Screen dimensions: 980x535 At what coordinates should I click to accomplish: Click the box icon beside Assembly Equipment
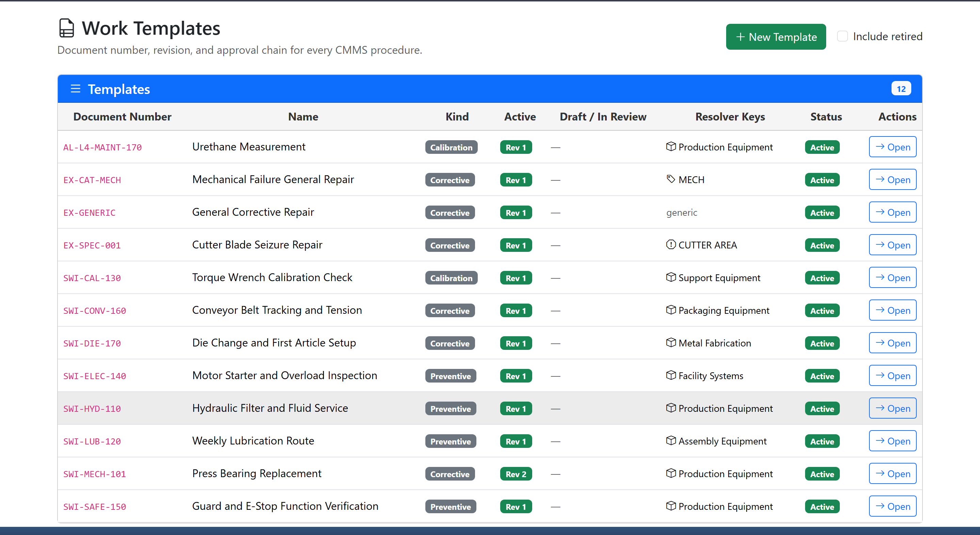pyautogui.click(x=671, y=441)
